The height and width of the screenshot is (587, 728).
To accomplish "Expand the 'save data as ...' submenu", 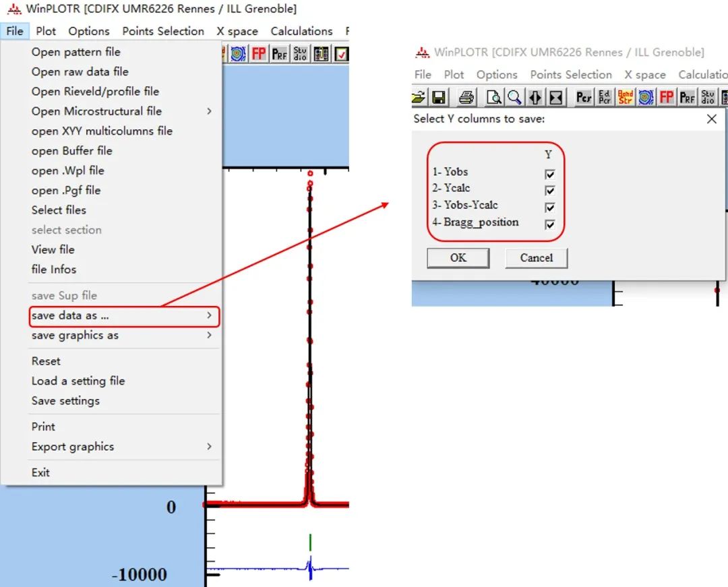I will 125,315.
